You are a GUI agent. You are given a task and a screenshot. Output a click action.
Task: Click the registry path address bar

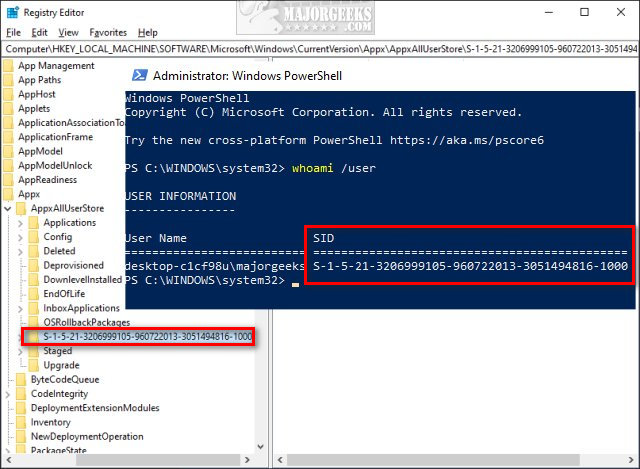pyautogui.click(x=320, y=49)
